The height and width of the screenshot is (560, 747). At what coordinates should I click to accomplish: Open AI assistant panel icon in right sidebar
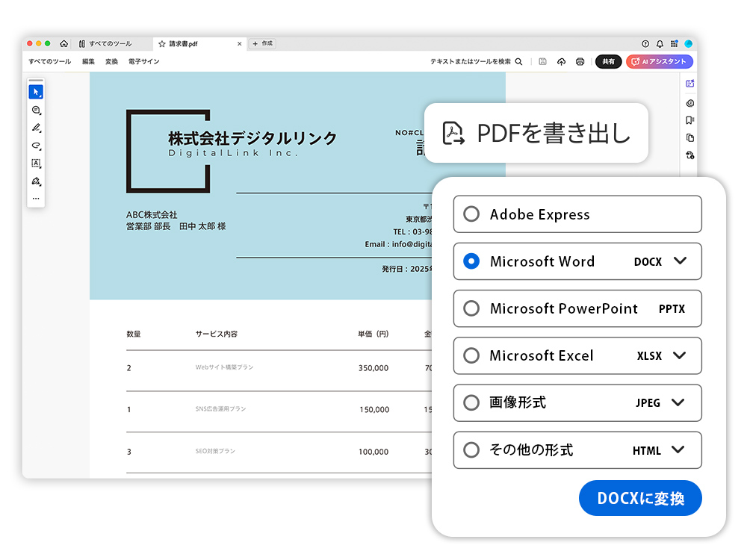pos(689,84)
